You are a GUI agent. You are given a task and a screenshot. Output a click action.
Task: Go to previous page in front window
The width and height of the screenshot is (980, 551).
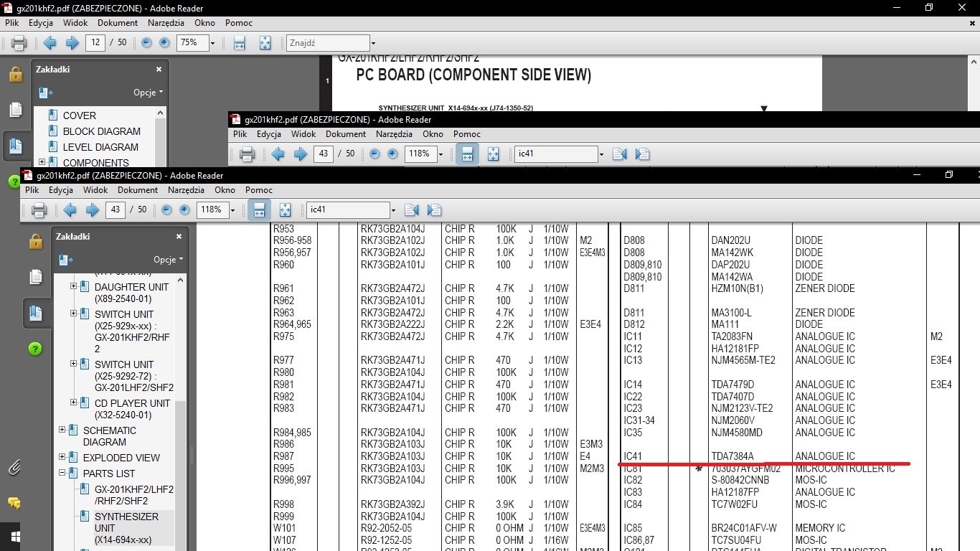tap(70, 210)
